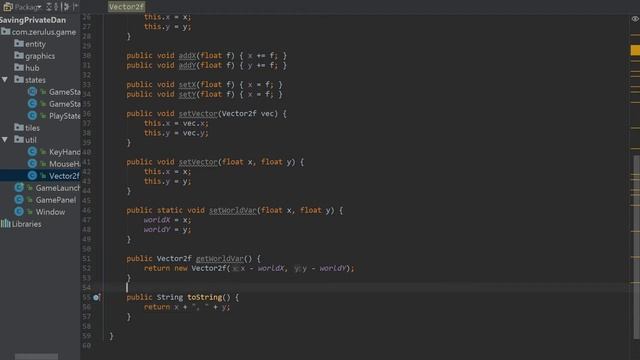Click the collapse all tree icon
The width and height of the screenshot is (640, 360).
click(x=57, y=7)
